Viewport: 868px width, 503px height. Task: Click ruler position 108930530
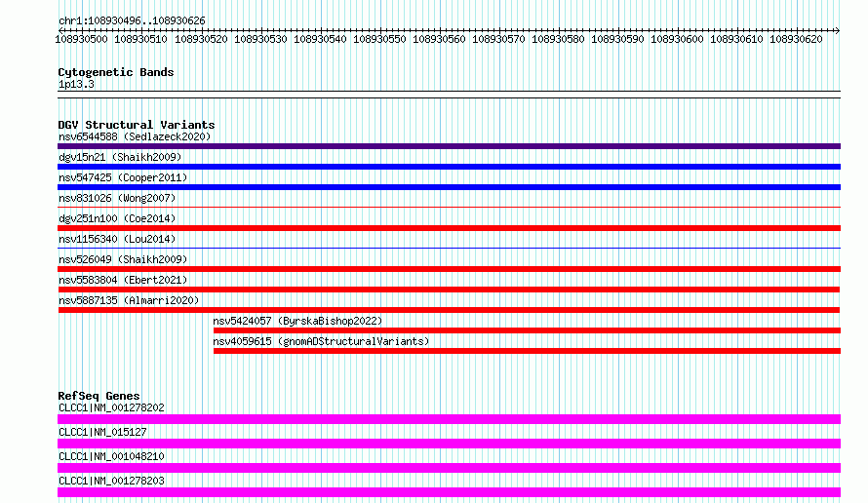click(260, 39)
